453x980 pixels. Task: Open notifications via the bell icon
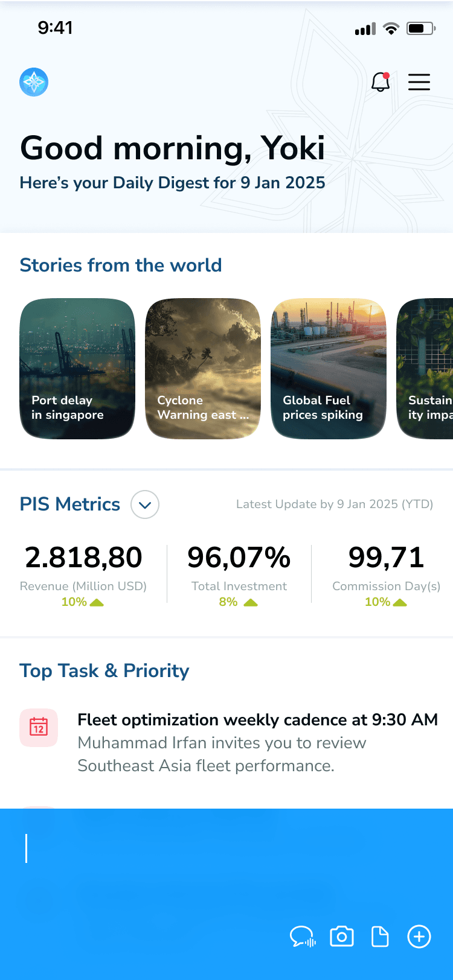[381, 82]
